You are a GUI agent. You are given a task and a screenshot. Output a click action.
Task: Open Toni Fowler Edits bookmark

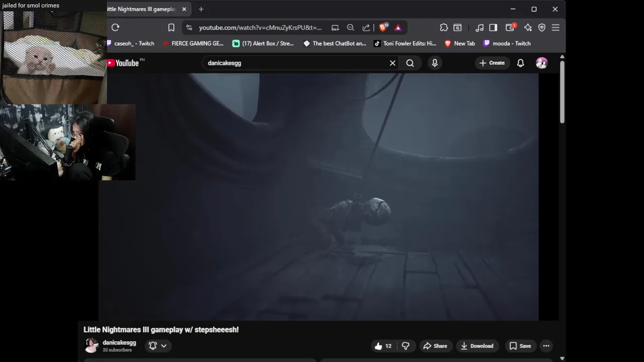tap(405, 43)
